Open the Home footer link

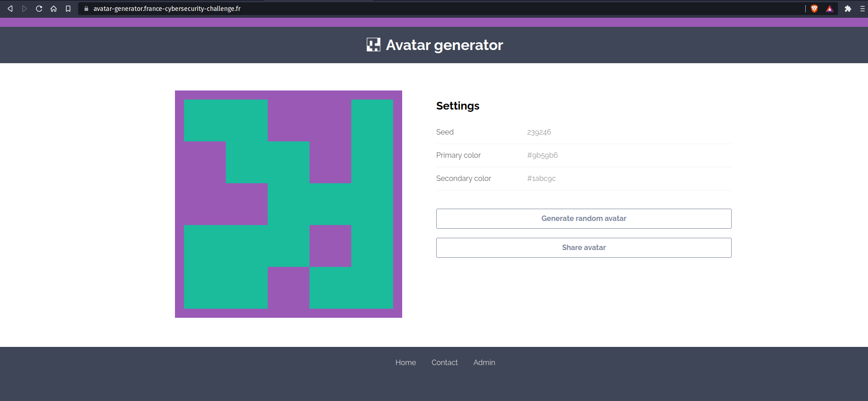[405, 362]
